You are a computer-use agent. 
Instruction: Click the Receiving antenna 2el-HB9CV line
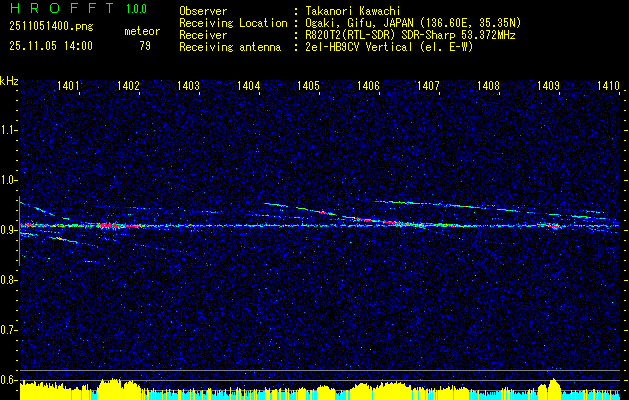pos(390,47)
